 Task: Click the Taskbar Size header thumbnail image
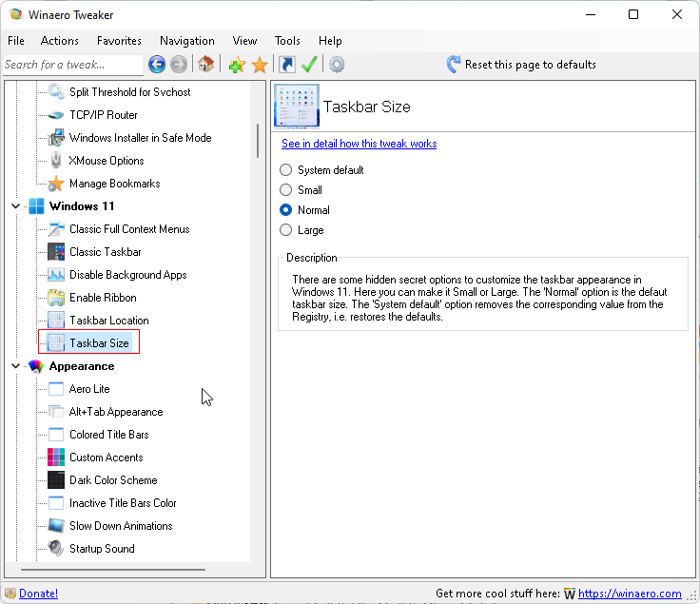(297, 107)
